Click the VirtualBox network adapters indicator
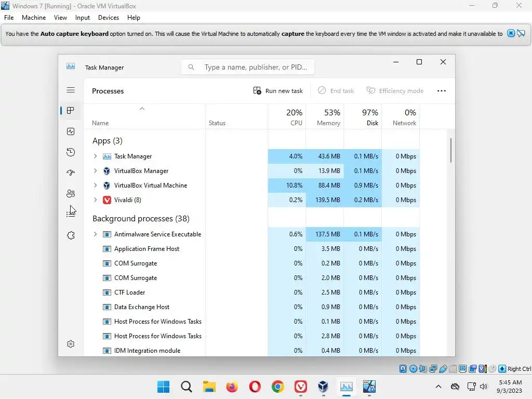The height and width of the screenshot is (399, 532). click(433, 368)
